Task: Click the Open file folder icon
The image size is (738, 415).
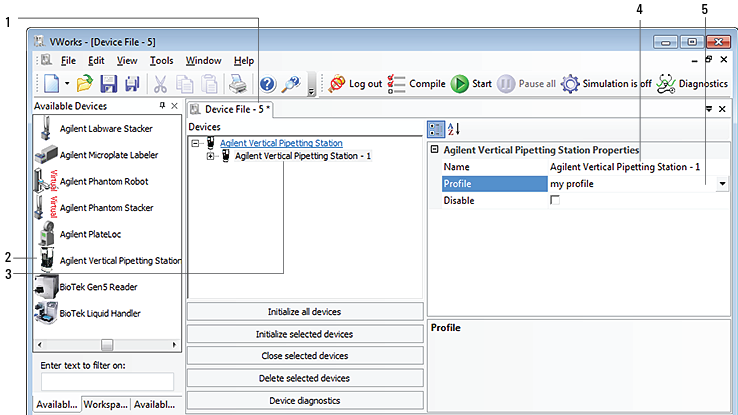Action: pyautogui.click(x=85, y=84)
